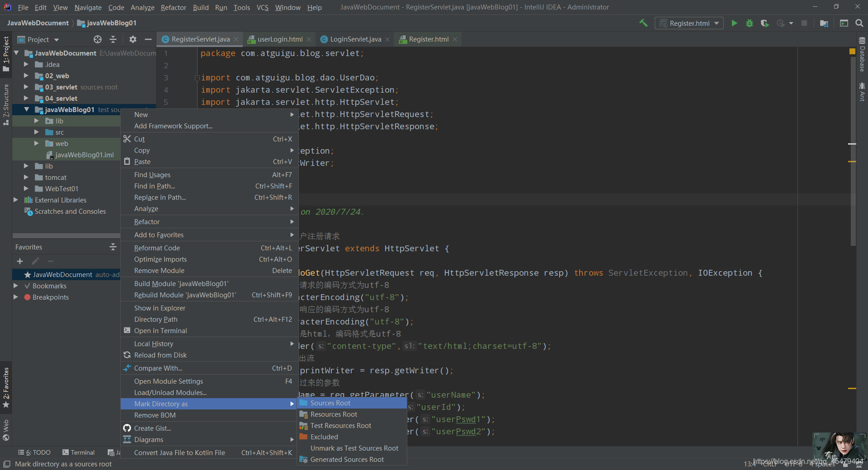Close the userLogin.html tab
The height and width of the screenshot is (470, 868).
309,39
